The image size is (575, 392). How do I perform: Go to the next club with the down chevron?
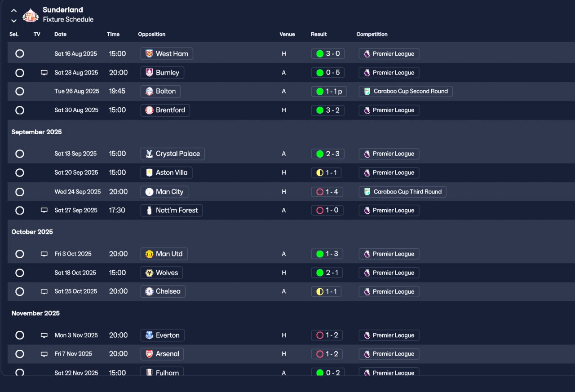pos(14,20)
